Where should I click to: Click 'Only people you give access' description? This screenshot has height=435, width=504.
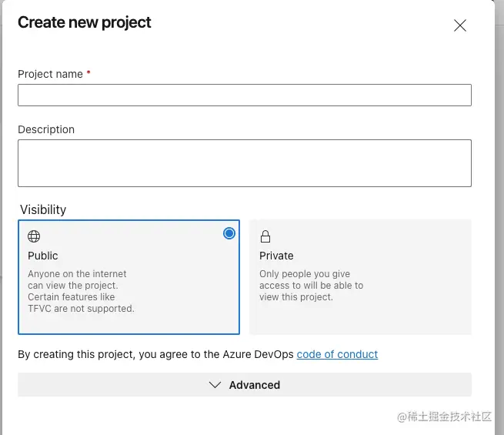[x=311, y=285]
